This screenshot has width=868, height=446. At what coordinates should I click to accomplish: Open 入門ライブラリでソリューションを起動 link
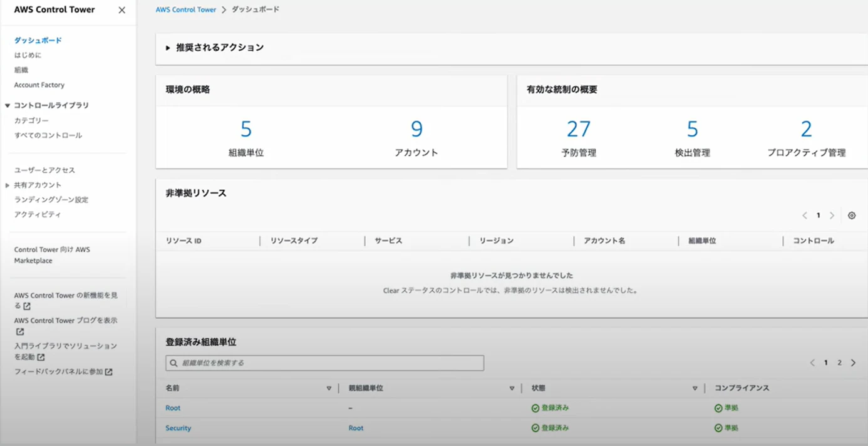(x=66, y=351)
